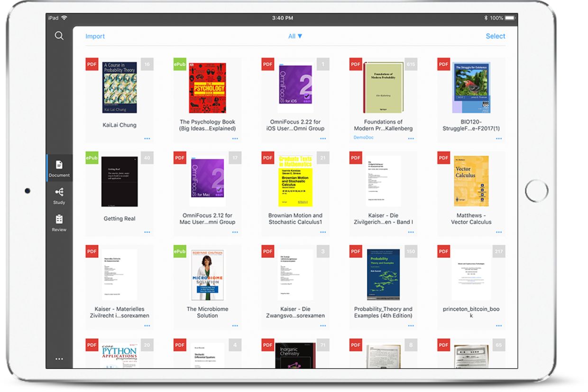Image resolution: width=588 pixels, height=392 pixels.
Task: Open more options for Kaiser - Materielles Zivilrecht
Action: 147,326
